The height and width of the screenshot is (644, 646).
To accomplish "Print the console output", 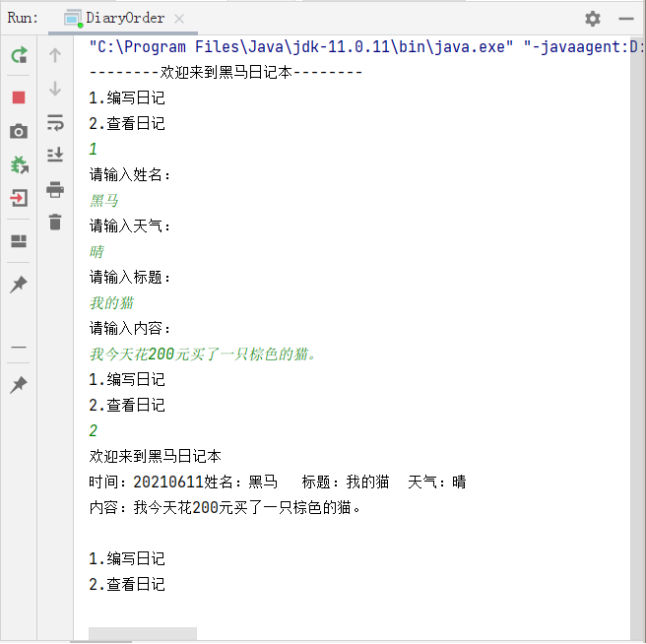I will pos(55,189).
